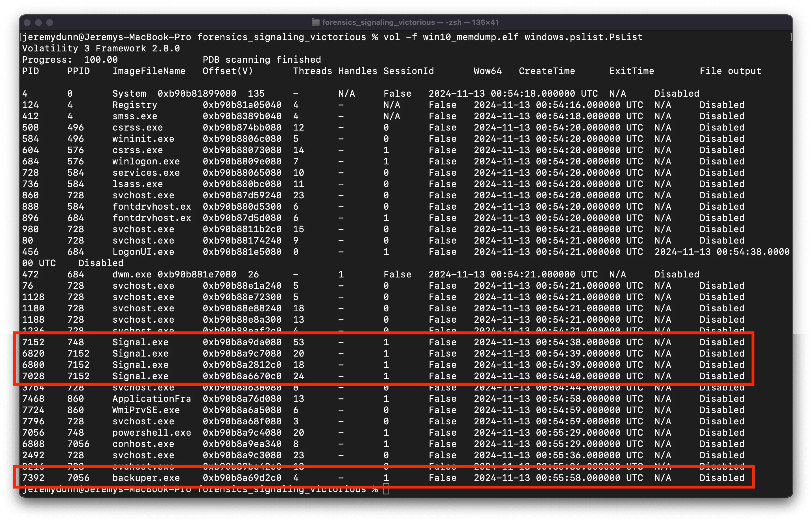
Task: Click the System process name
Action: (x=129, y=94)
